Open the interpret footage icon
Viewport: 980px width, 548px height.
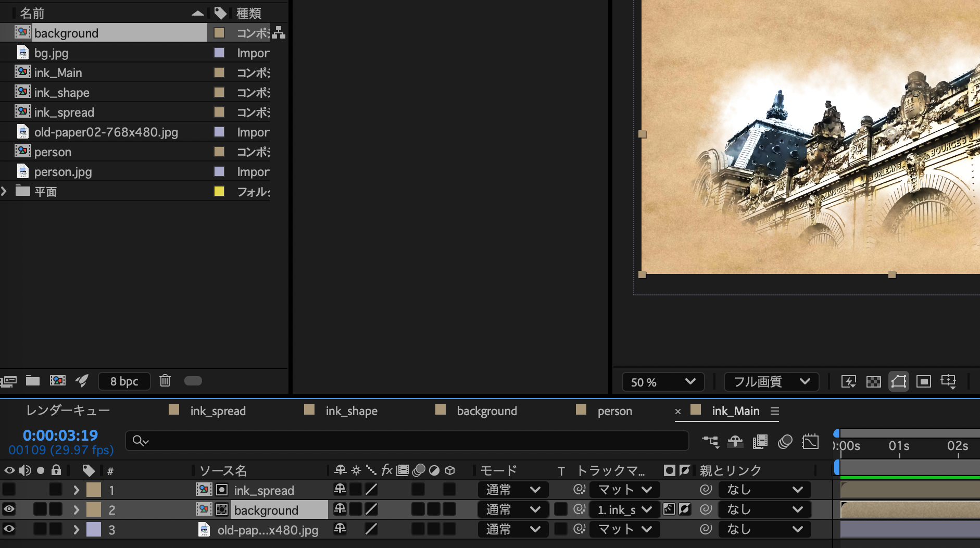tap(8, 381)
